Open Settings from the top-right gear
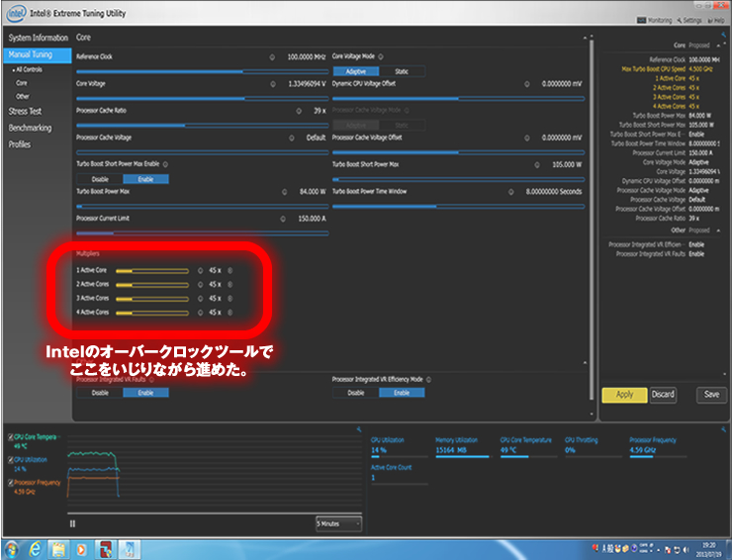The width and height of the screenshot is (732, 560). coord(688,20)
